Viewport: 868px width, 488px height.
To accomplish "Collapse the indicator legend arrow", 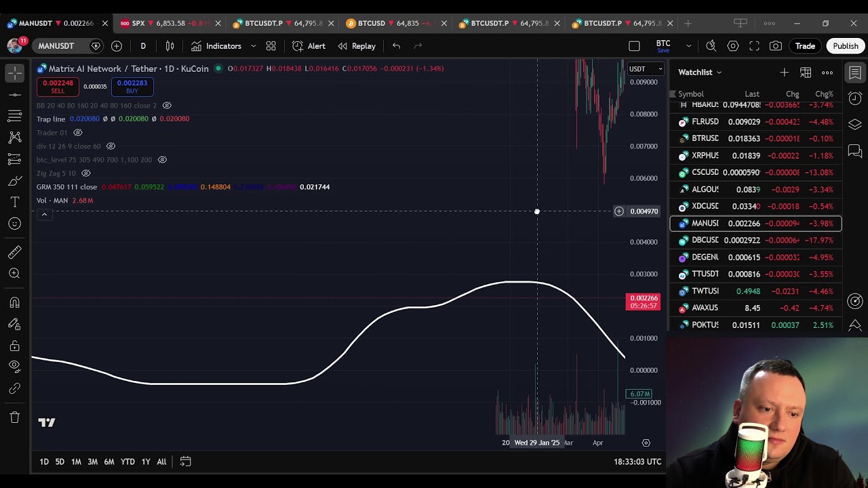I will [x=44, y=215].
